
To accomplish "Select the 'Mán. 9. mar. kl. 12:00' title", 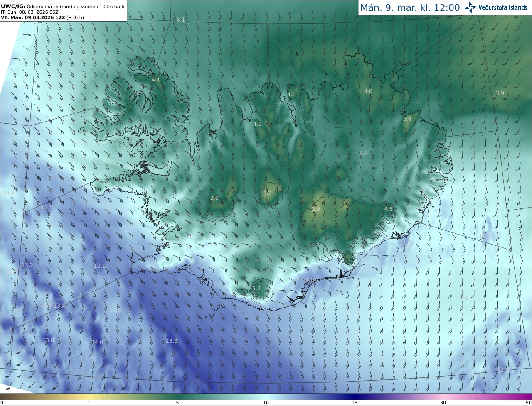I will point(410,7).
